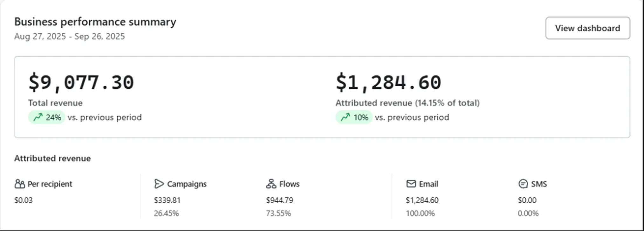Click the Campaigns paper plane icon
The height and width of the screenshot is (231, 644).
click(159, 184)
